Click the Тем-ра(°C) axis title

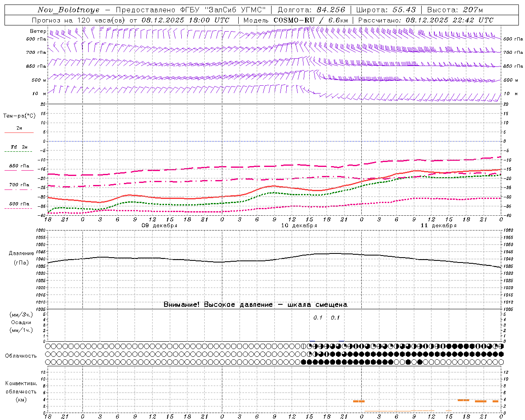[x=19, y=116]
